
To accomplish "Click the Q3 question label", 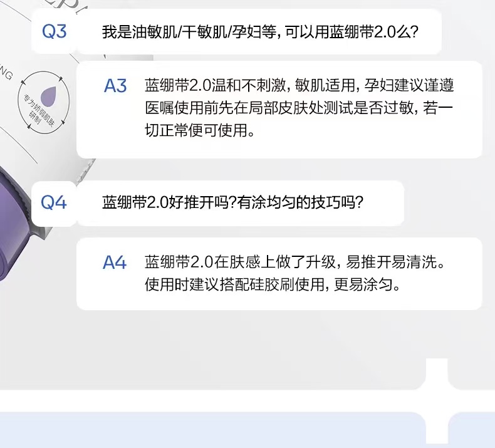I will (x=54, y=31).
